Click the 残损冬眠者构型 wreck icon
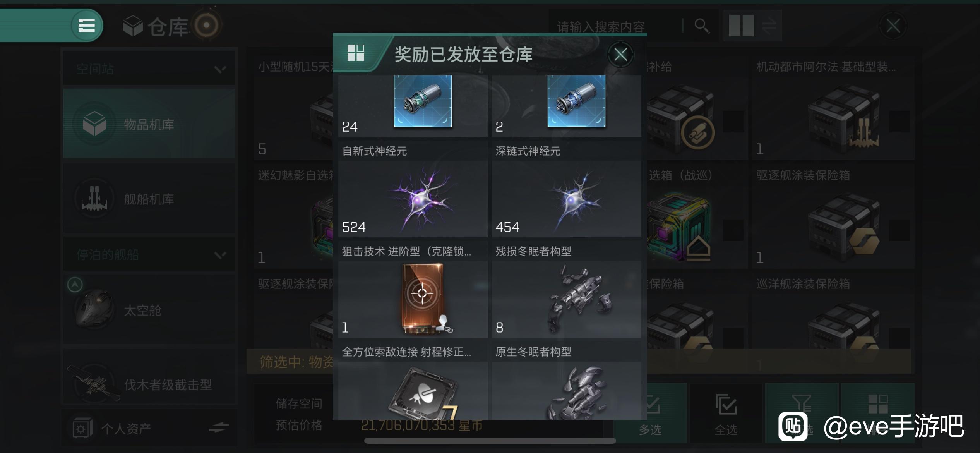 (579, 298)
